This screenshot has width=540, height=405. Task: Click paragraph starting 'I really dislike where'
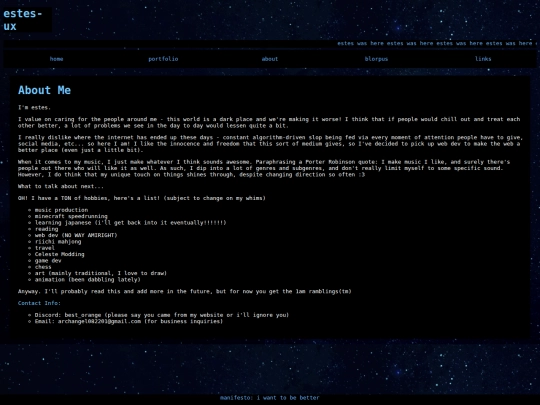tap(270, 144)
